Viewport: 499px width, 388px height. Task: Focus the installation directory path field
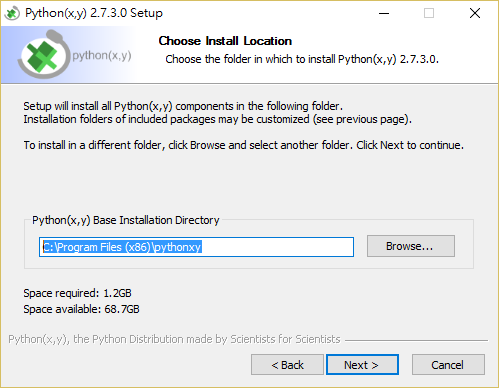196,247
